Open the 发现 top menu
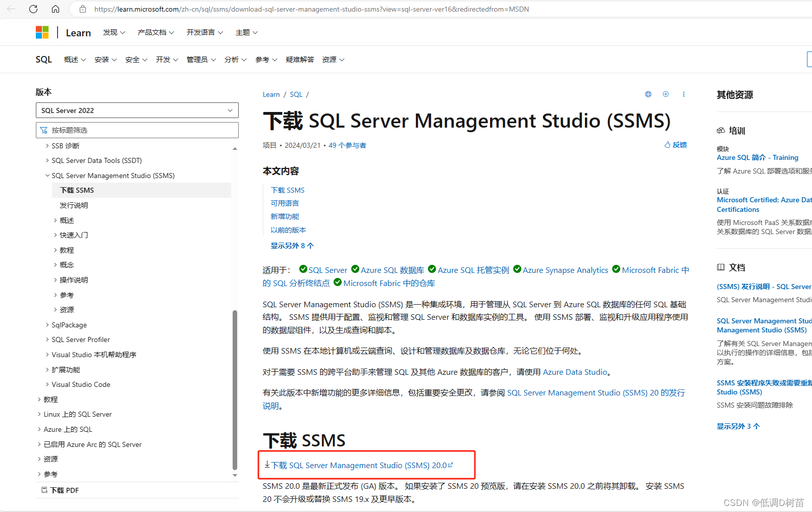Image resolution: width=812 pixels, height=512 pixels. tap(114, 32)
